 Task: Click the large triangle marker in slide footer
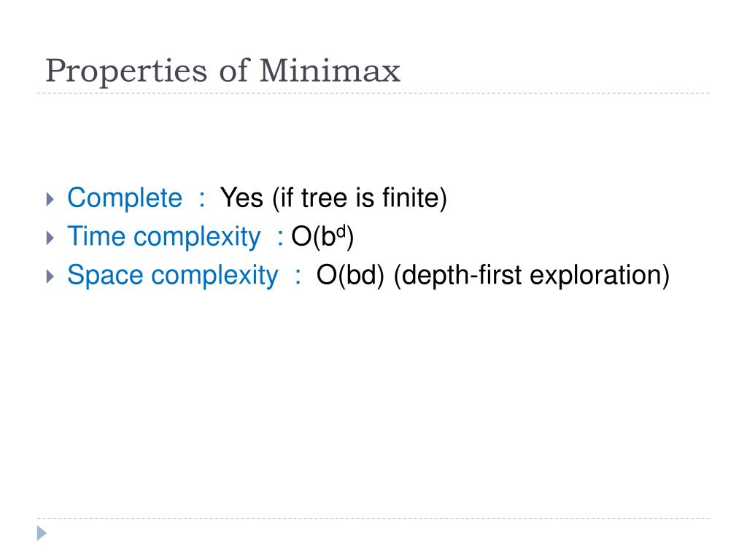coord(42,533)
